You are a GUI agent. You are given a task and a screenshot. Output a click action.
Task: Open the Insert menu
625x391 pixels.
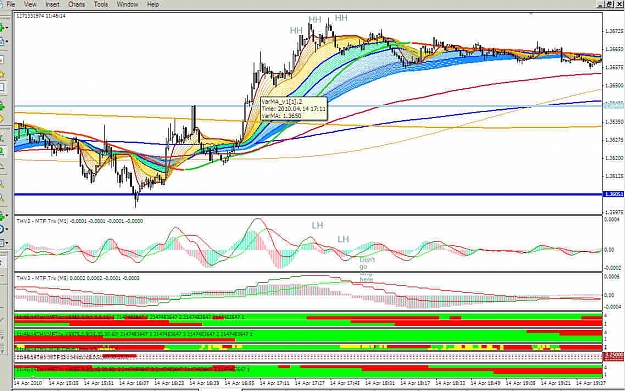coord(52,4)
